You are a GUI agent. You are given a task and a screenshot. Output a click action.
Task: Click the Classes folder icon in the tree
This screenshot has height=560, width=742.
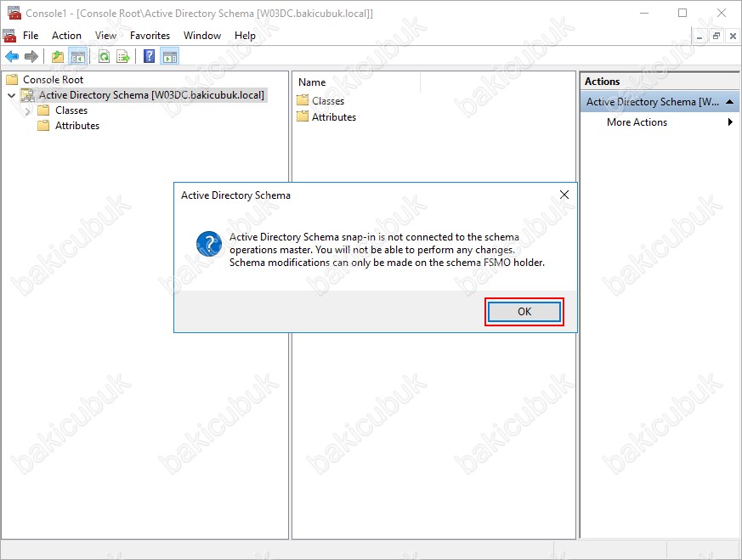[43, 110]
